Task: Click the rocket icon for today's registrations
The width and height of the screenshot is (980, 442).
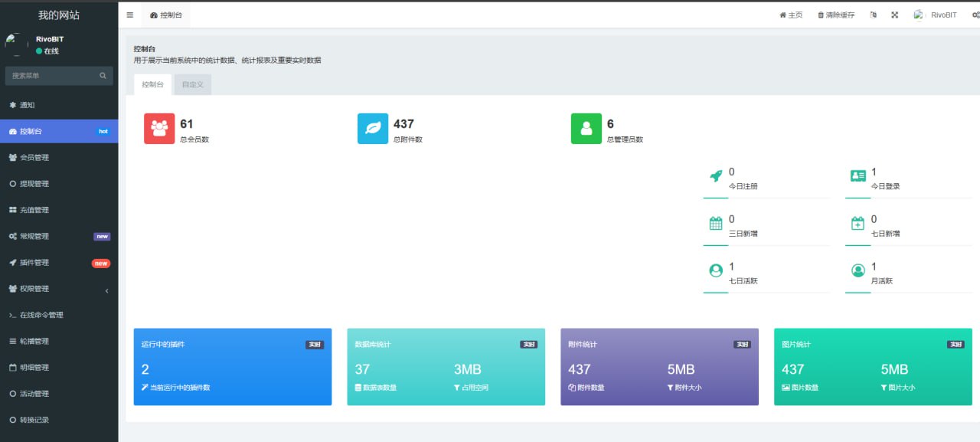Action: click(716, 176)
